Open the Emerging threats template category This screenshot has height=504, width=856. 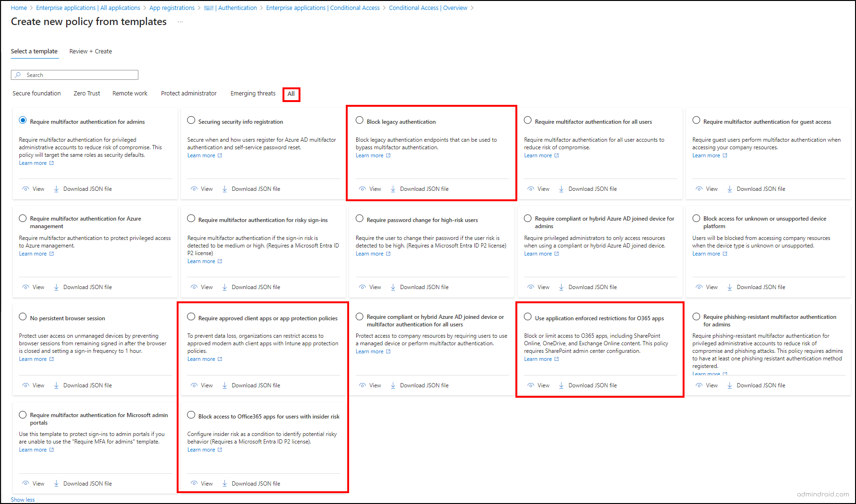253,93
